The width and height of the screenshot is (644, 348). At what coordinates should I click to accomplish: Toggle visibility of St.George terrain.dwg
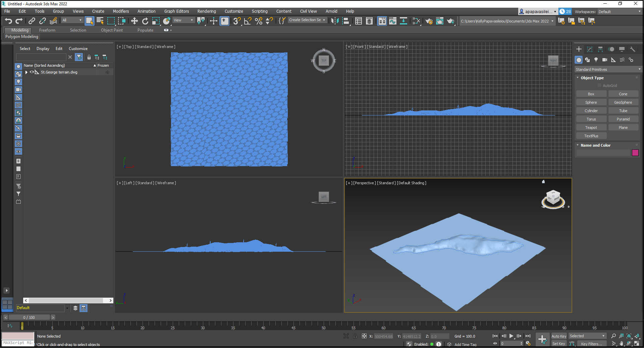[32, 72]
